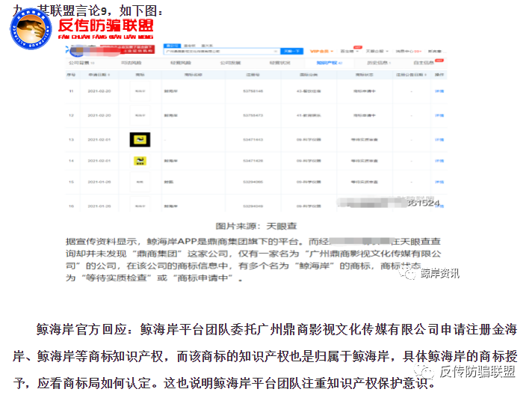Choose the 查老板 search mode
Image resolution: width=532 pixels, height=395 pixels.
click(x=190, y=46)
